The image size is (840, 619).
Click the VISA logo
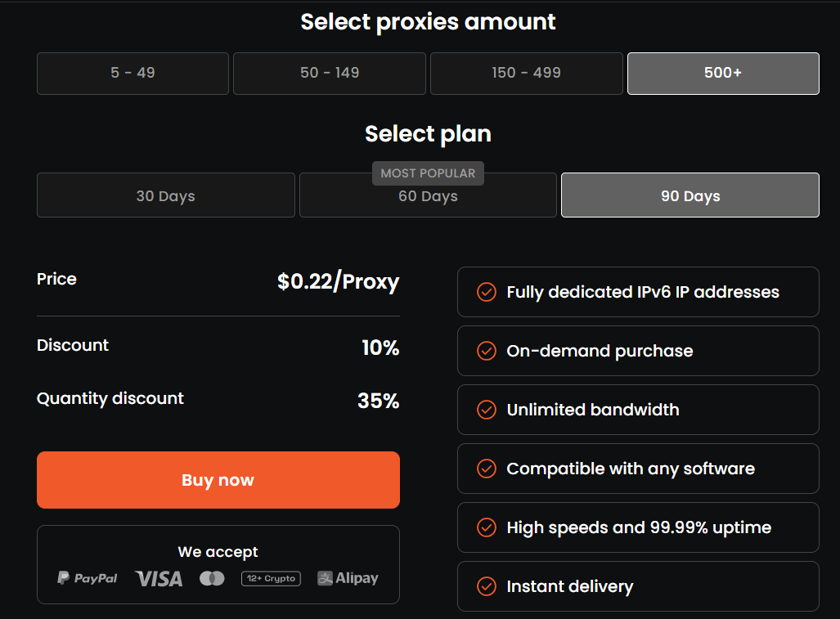point(159,579)
